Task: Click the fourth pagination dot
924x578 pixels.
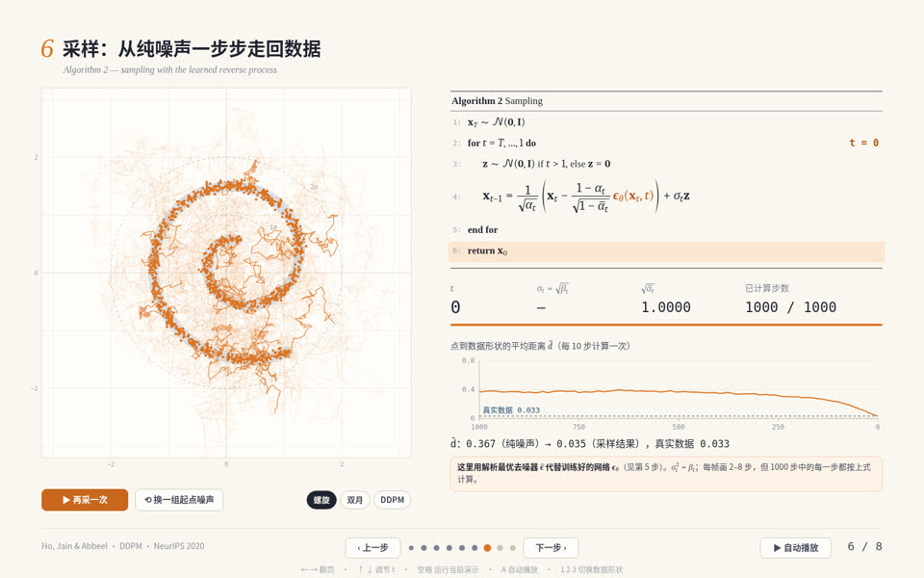Action: [449, 548]
